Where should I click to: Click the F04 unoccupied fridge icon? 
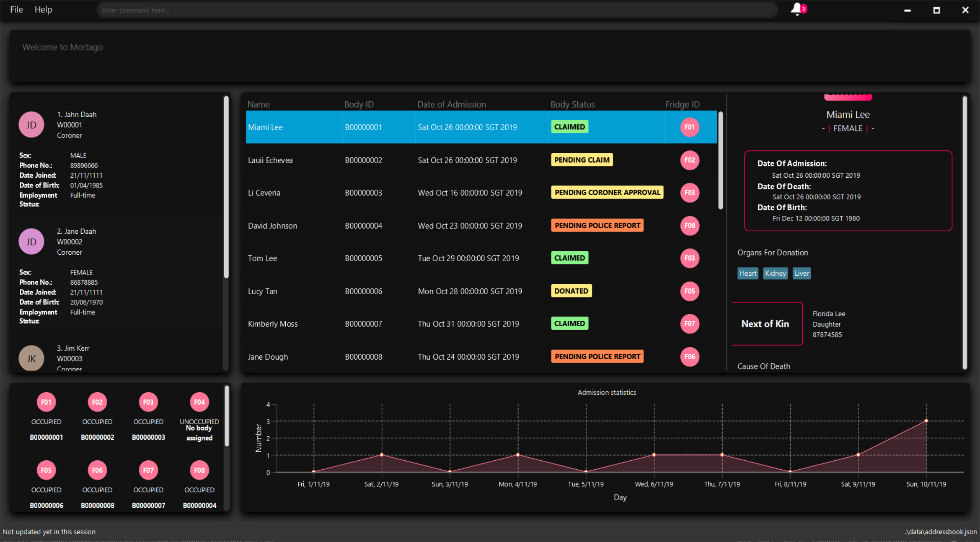[199, 402]
